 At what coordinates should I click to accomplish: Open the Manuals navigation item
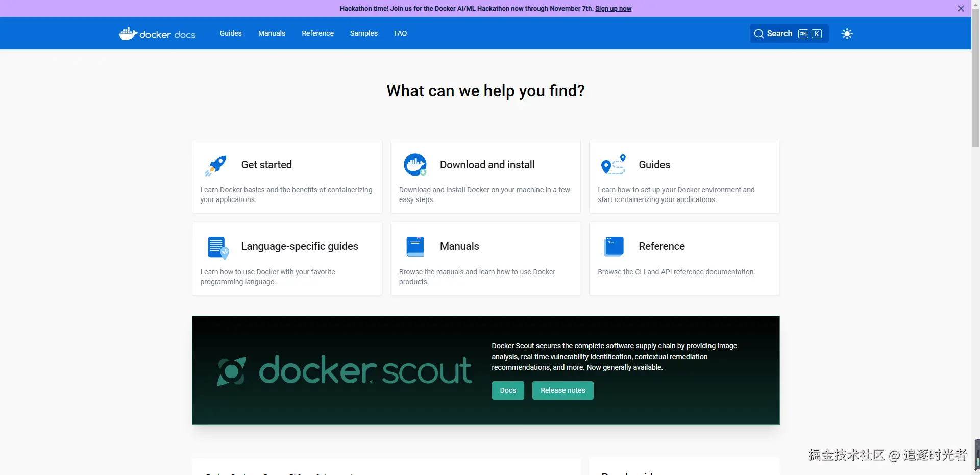[272, 33]
